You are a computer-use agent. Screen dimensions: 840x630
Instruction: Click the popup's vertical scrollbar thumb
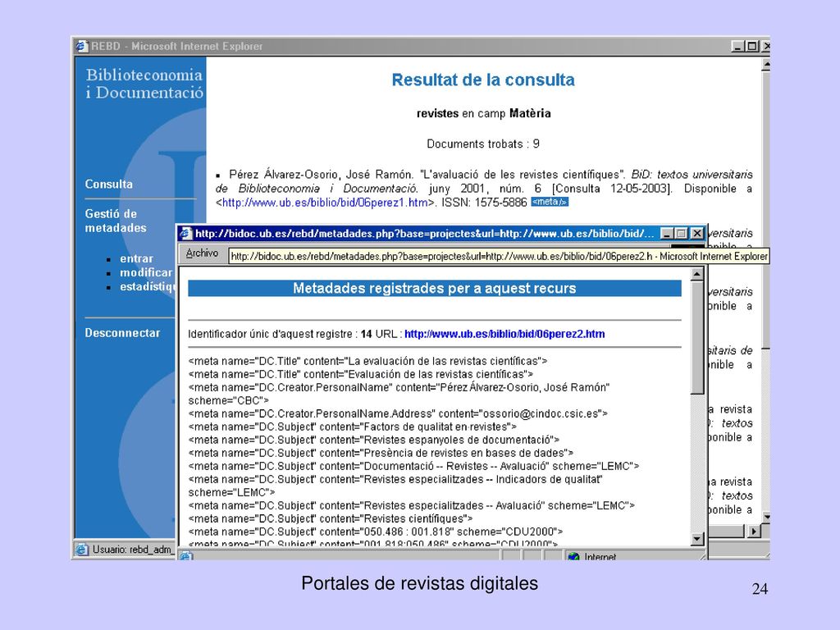[697, 337]
